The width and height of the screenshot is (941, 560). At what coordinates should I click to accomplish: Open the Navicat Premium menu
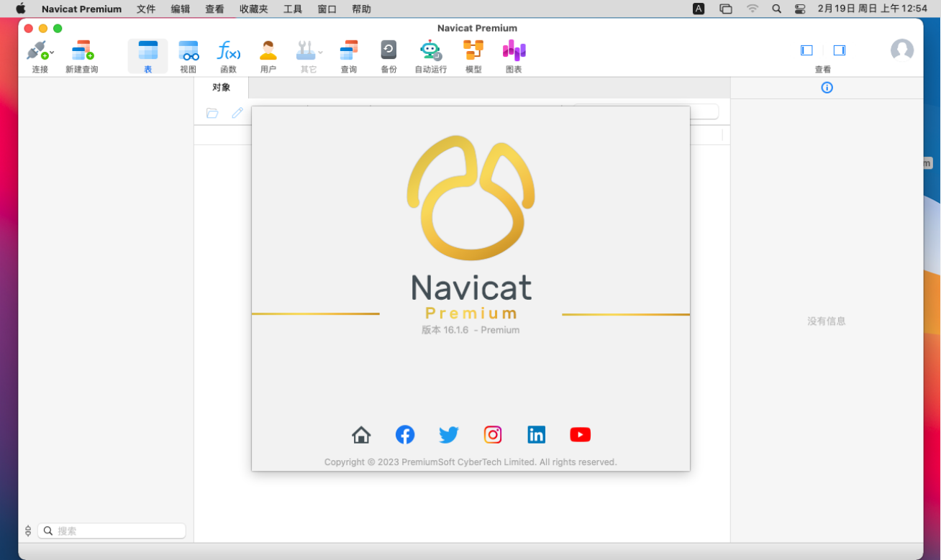(81, 9)
